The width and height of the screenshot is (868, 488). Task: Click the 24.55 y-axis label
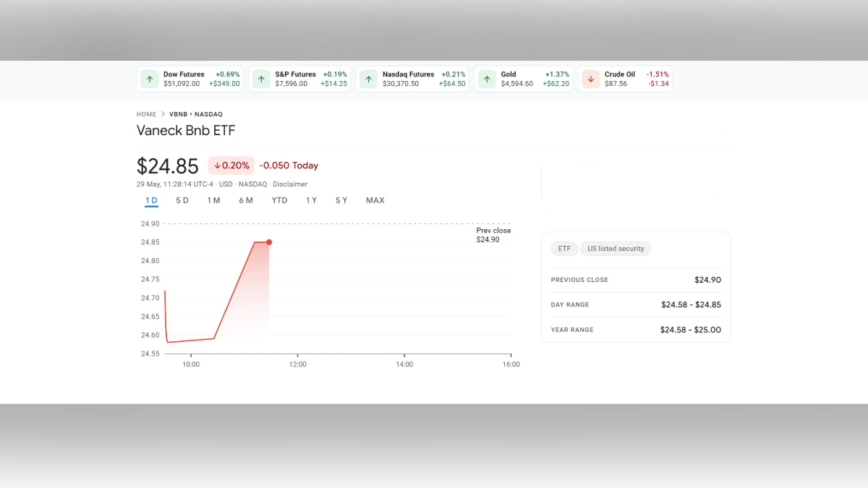[x=150, y=354]
